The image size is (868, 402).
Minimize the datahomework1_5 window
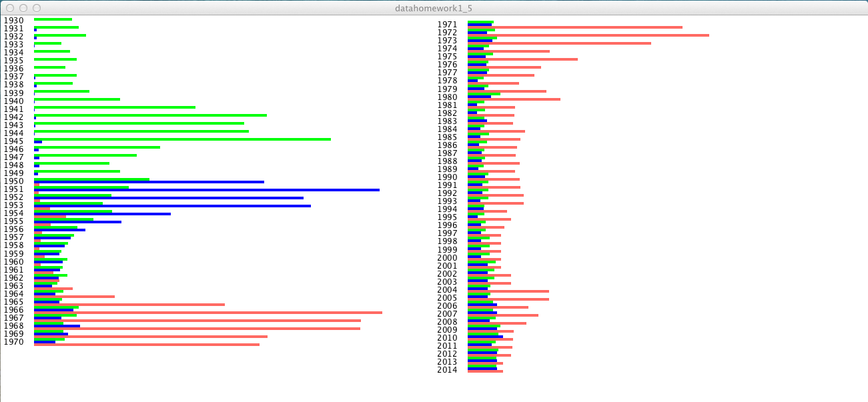click(23, 7)
